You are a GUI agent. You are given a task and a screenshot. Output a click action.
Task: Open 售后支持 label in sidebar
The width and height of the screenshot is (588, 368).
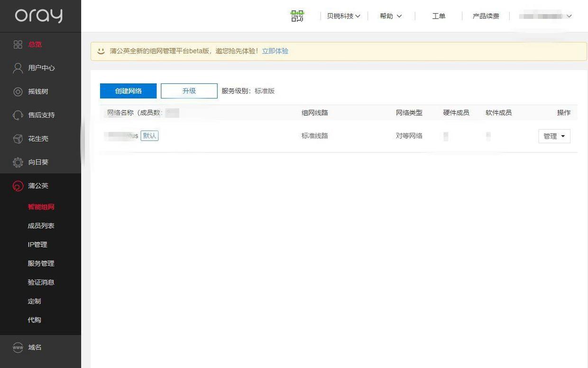click(x=41, y=115)
